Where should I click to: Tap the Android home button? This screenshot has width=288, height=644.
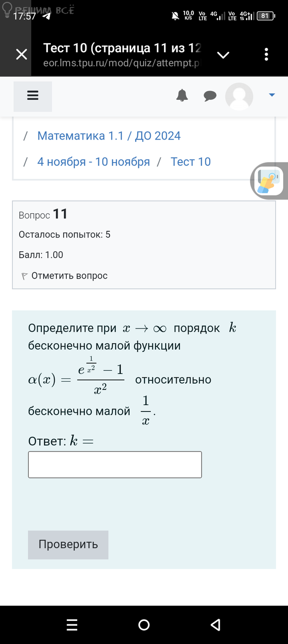(144, 624)
